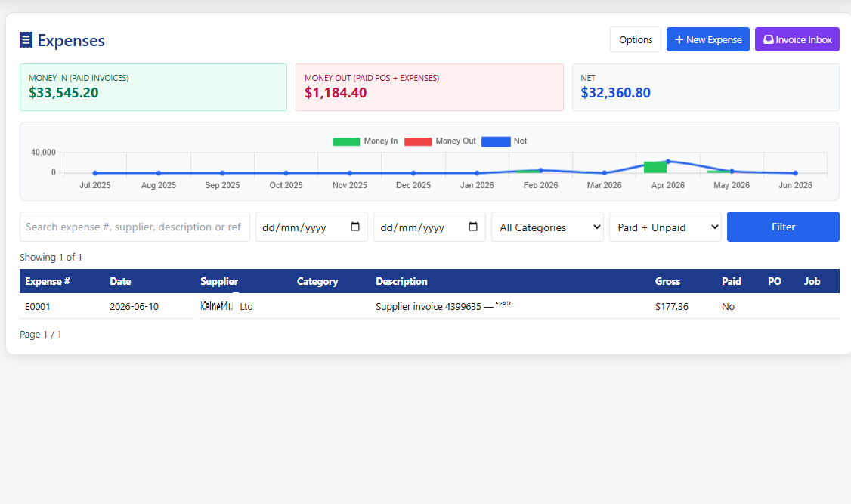The image size is (851, 504).
Task: Click the first dd/mm/yyyy date field
Action: pyautogui.click(x=311, y=227)
